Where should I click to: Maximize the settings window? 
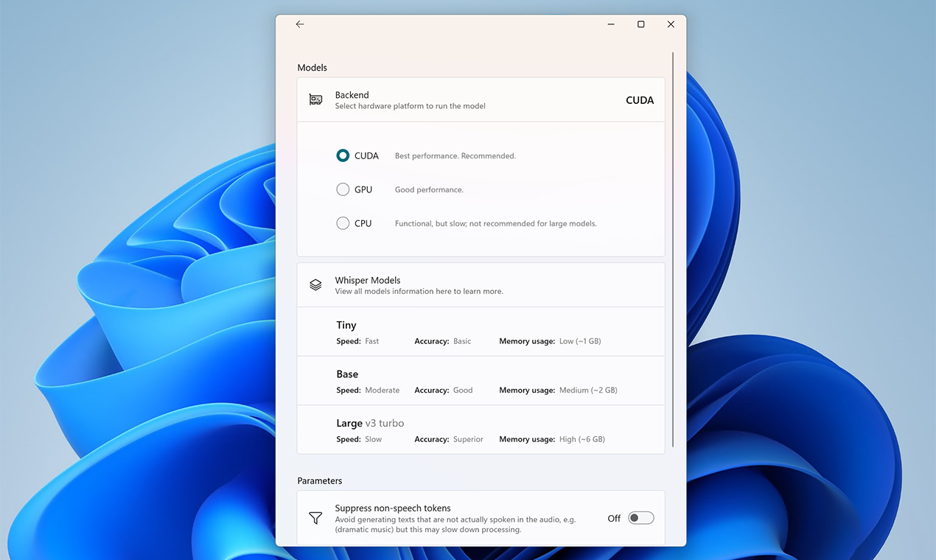click(x=641, y=24)
